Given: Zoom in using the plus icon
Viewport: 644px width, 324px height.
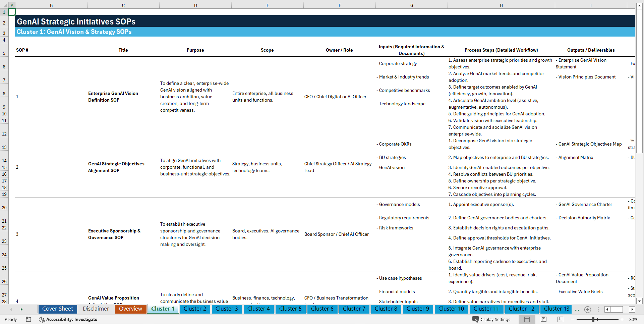Looking at the screenshot, I should click(x=623, y=319).
